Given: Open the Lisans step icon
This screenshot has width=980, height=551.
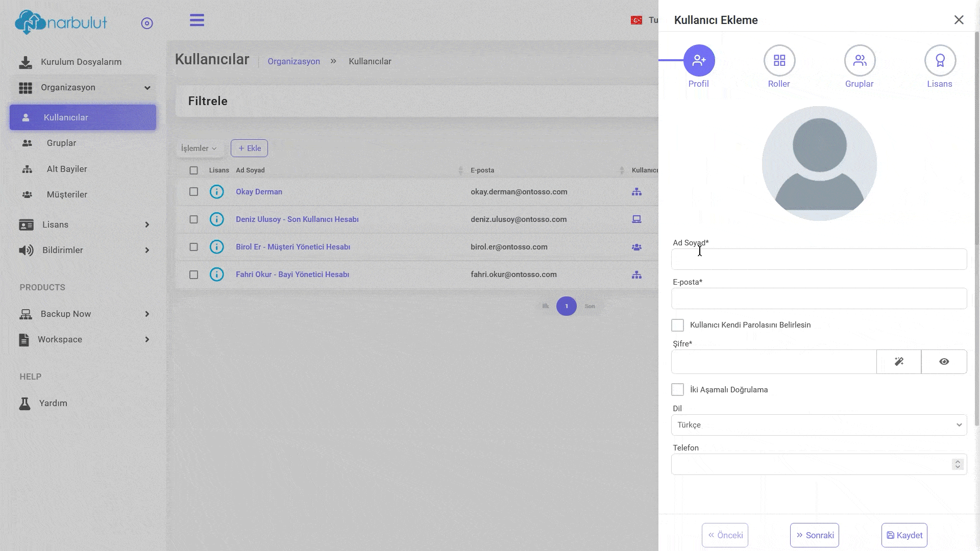Looking at the screenshot, I should click(940, 60).
